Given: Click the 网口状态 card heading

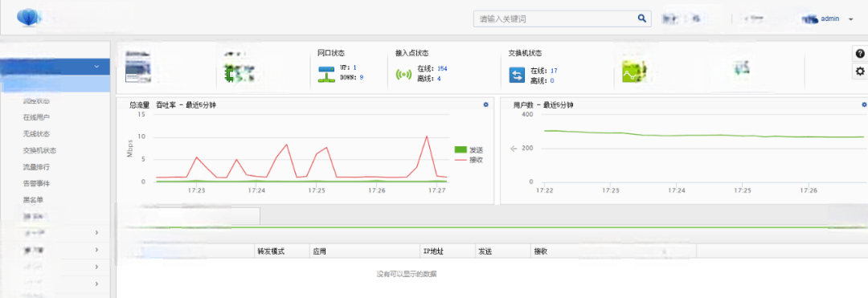Looking at the screenshot, I should [331, 53].
